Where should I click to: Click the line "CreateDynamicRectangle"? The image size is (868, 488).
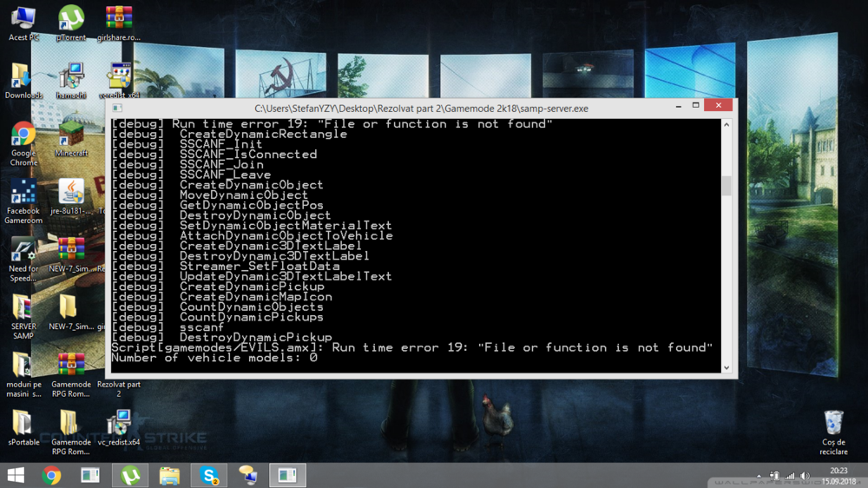point(264,134)
